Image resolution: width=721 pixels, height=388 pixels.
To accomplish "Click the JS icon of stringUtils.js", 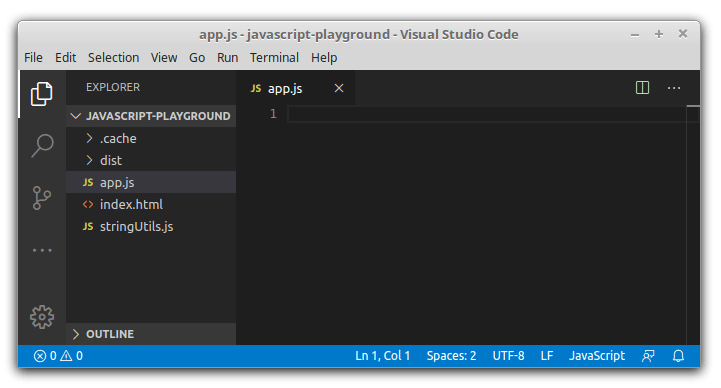I will [88, 227].
